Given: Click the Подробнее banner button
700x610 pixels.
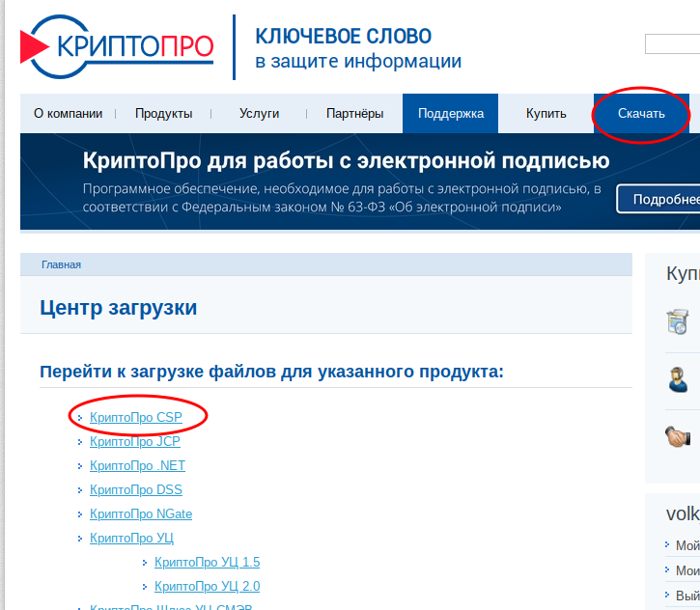Looking at the screenshot, I should tap(658, 199).
